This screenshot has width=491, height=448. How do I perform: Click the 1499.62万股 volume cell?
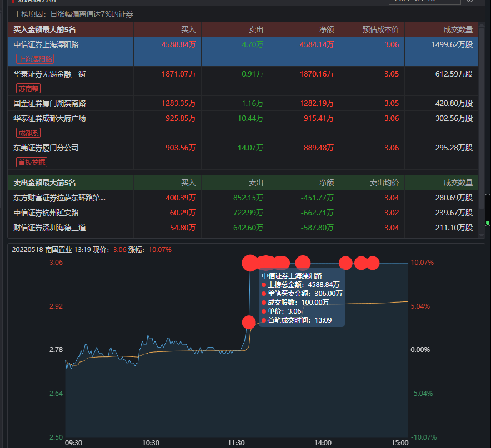pyautogui.click(x=452, y=45)
